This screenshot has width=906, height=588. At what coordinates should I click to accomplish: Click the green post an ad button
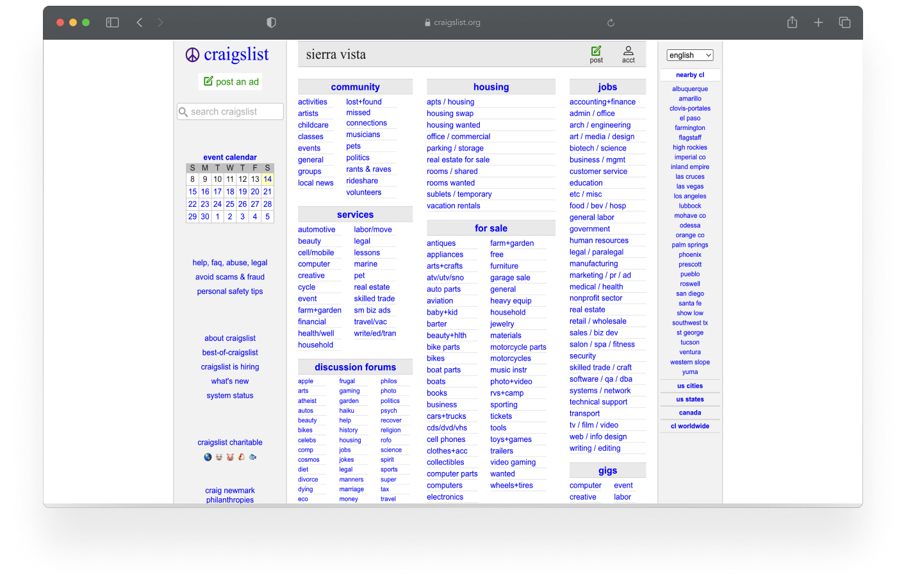231,82
